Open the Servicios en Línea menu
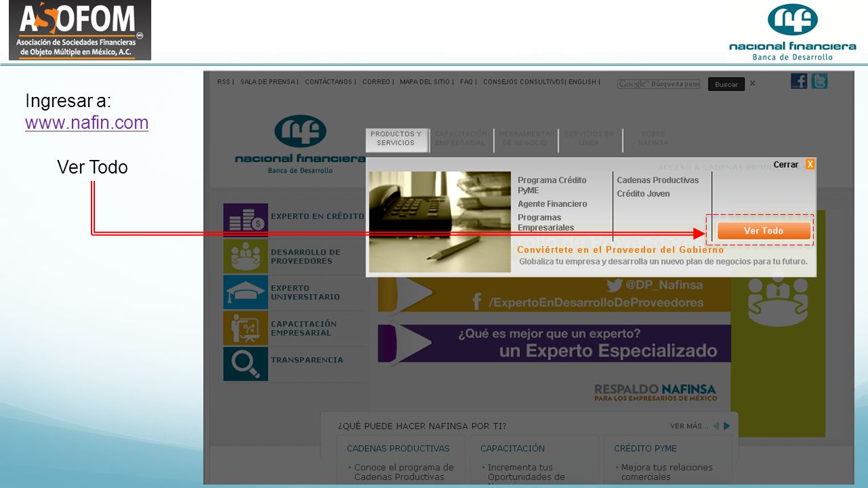The width and height of the screenshot is (868, 488). [x=589, y=139]
